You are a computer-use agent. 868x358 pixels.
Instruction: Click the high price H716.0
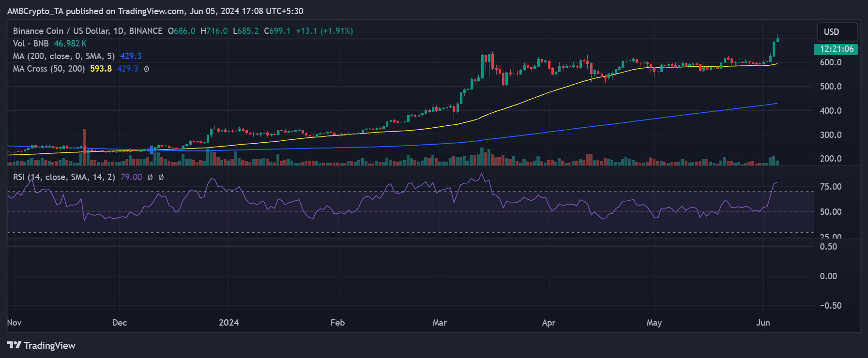coord(214,31)
